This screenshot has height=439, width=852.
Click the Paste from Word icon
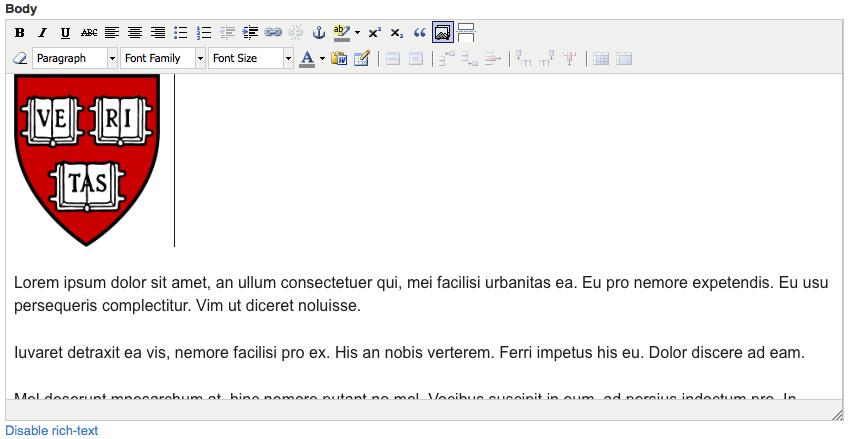click(339, 58)
